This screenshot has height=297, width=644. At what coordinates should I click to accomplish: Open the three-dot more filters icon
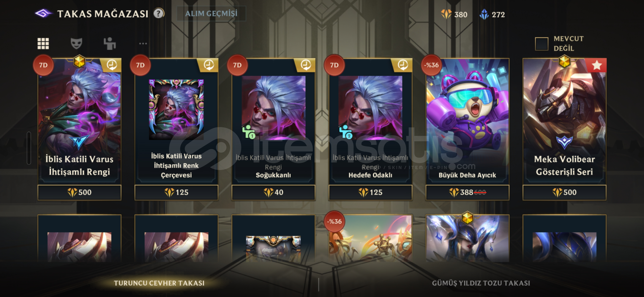click(x=143, y=43)
